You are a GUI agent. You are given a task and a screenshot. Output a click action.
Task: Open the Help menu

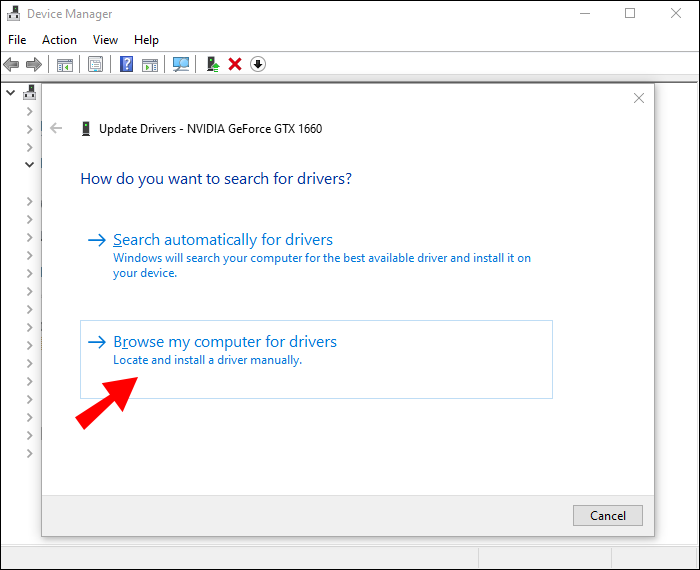click(146, 40)
